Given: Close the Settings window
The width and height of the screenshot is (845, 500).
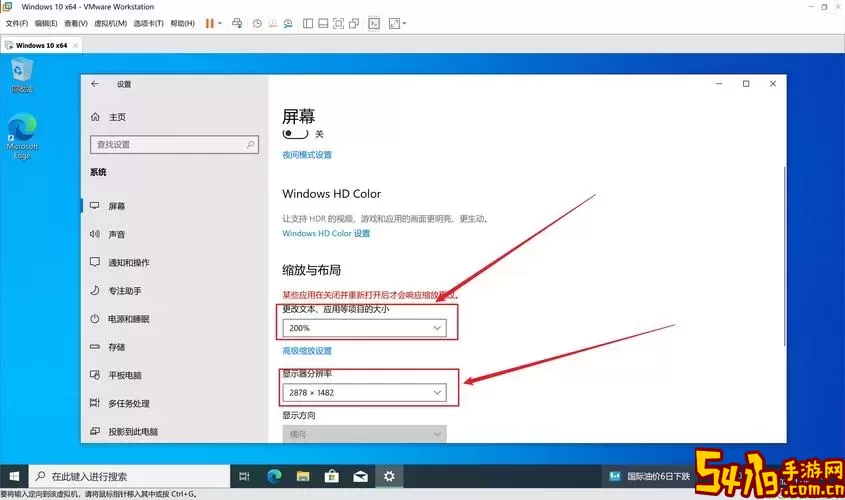Looking at the screenshot, I should click(773, 84).
